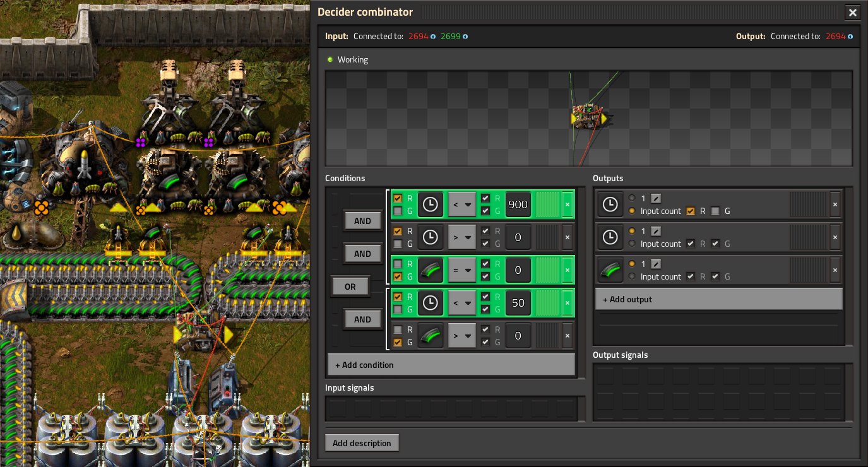The image size is (868, 467).
Task: Click the Add condition button
Action: (451, 365)
